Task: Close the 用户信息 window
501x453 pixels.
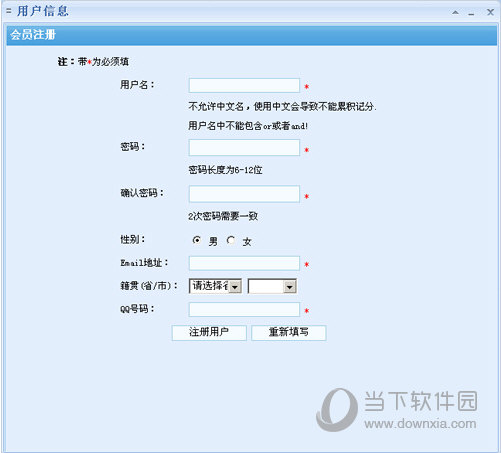Action: 490,12
